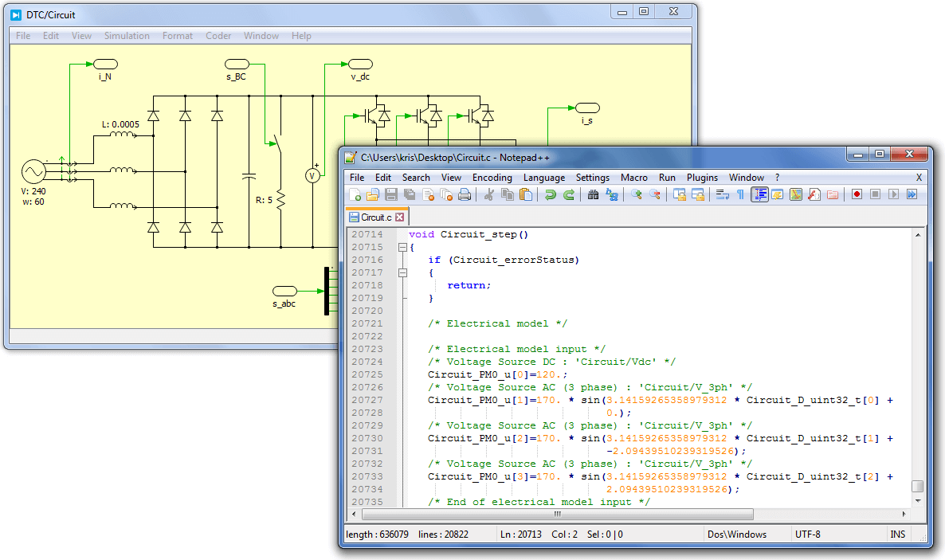This screenshot has height=560, width=945.
Task: Click the Print icon in the toolbar
Action: pyautogui.click(x=465, y=195)
